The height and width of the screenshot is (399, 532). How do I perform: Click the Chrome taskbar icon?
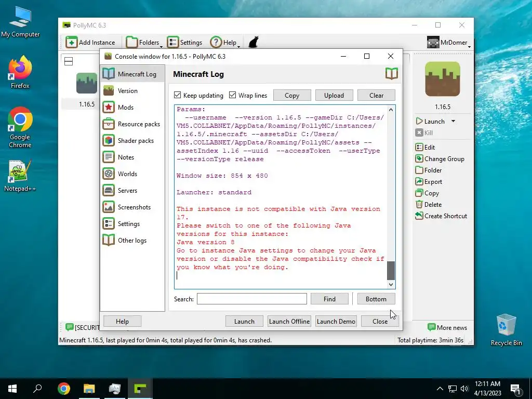[64, 389]
